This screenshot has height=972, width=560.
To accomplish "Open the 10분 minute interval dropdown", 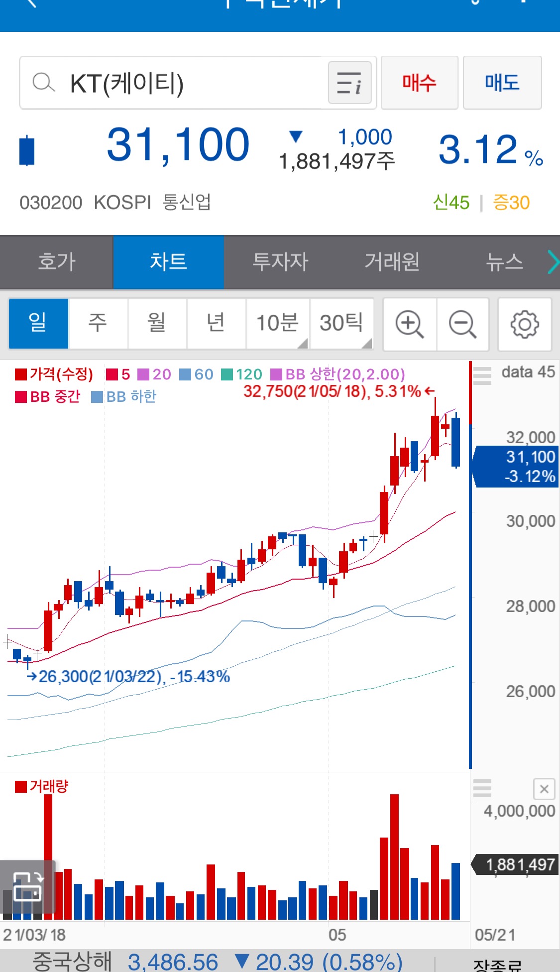I will (278, 324).
